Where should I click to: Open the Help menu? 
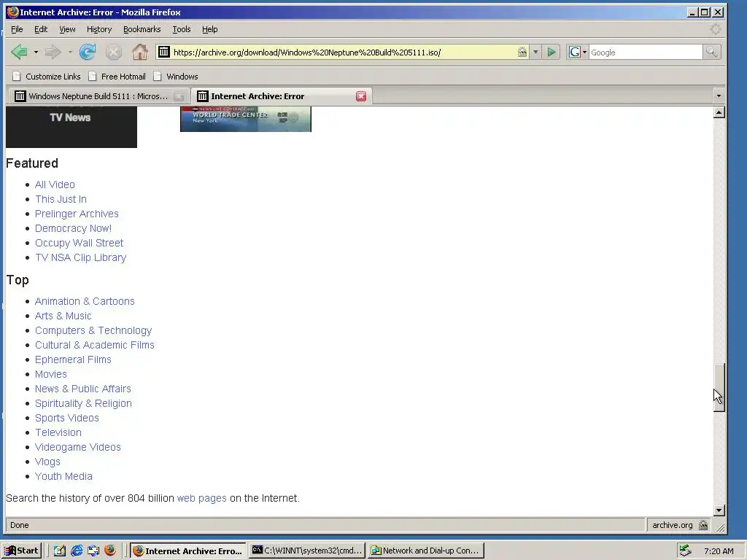[x=209, y=29]
